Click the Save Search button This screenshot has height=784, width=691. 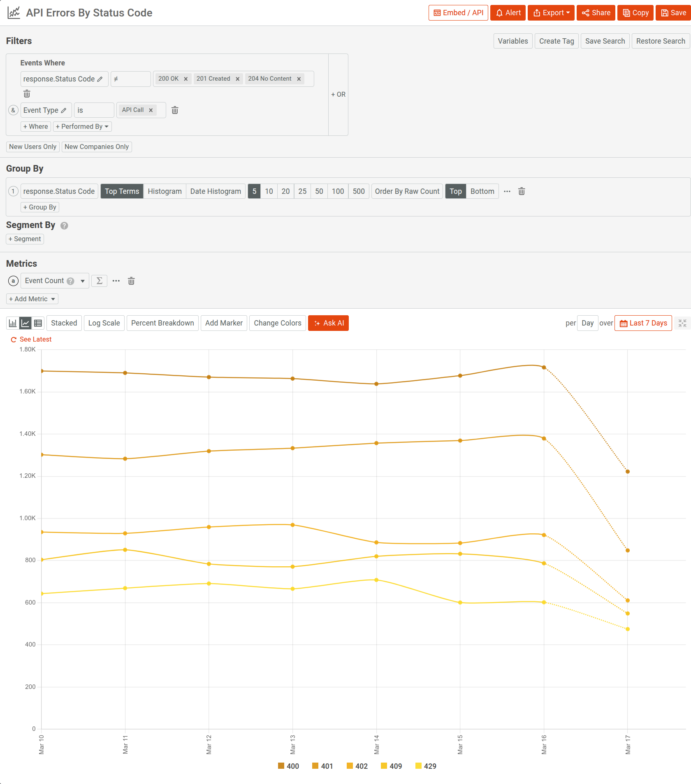pyautogui.click(x=605, y=41)
